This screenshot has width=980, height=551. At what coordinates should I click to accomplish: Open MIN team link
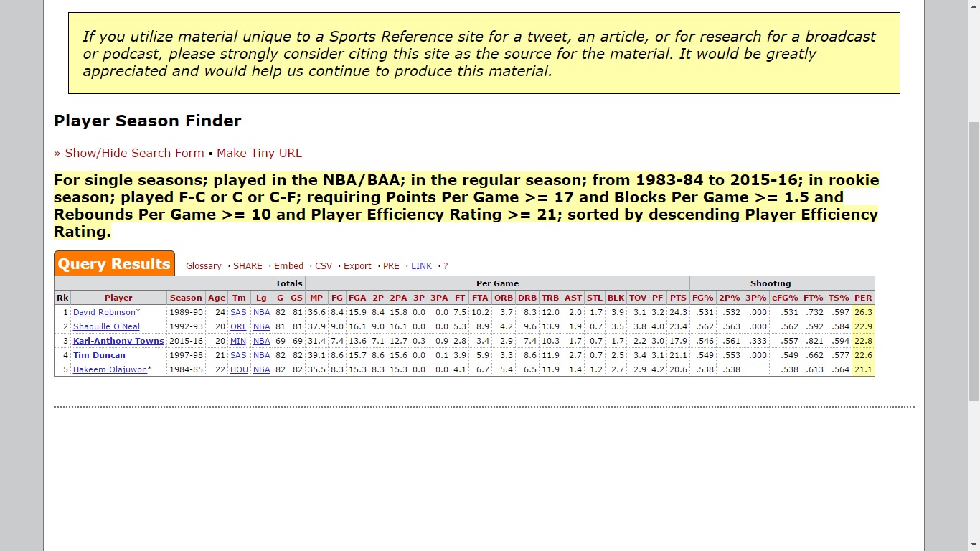click(x=238, y=341)
